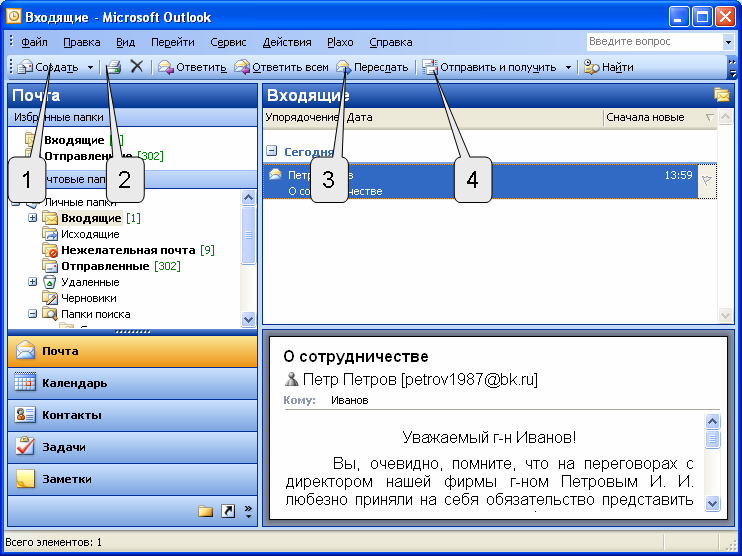Viewport: 742px width, 556px height.
Task: Click Ответить всем reply-all button
Action: point(282,67)
